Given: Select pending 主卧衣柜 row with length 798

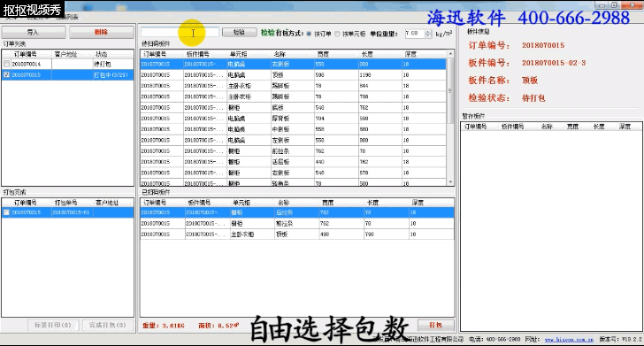Looking at the screenshot, I should click(294, 96).
